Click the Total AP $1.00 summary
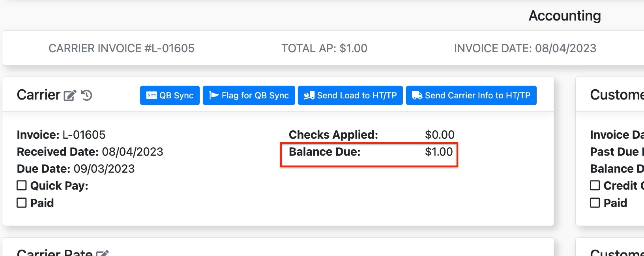 (x=324, y=48)
